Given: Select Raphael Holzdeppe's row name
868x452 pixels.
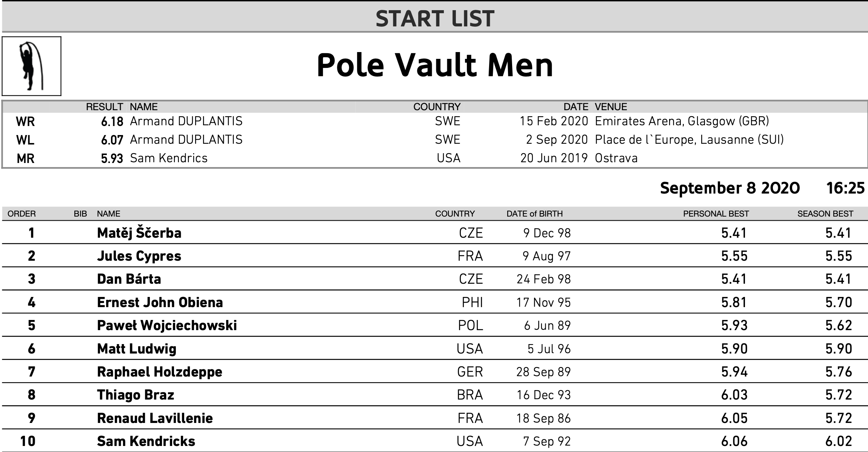Looking at the screenshot, I should [160, 372].
